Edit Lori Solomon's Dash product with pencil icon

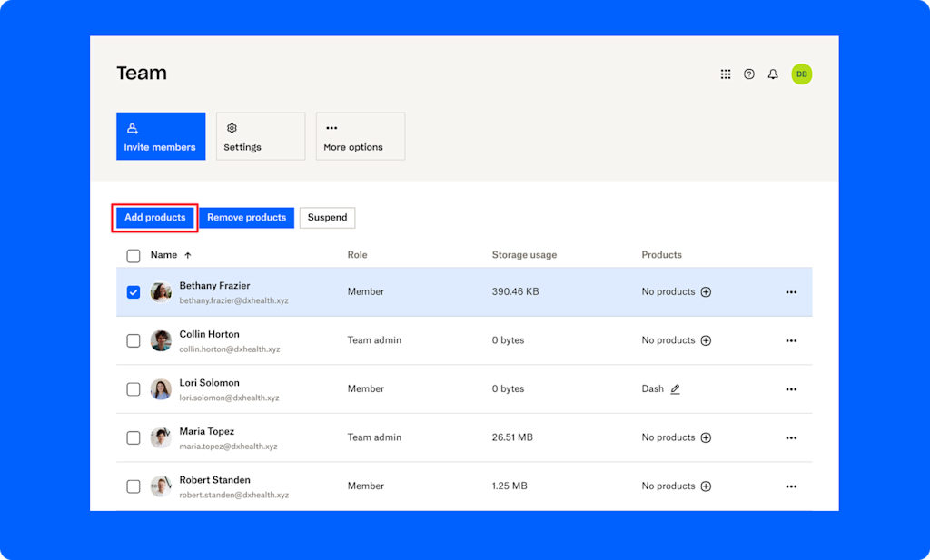pyautogui.click(x=677, y=388)
